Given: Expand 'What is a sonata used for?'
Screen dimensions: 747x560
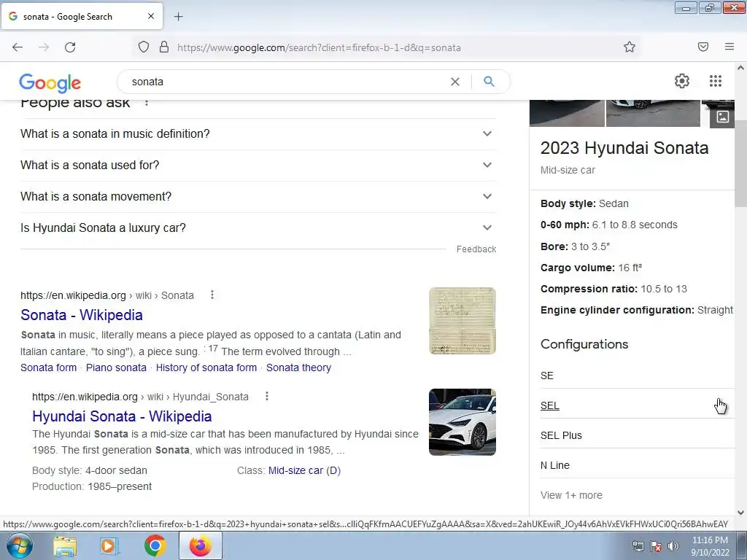Looking at the screenshot, I should point(258,166).
